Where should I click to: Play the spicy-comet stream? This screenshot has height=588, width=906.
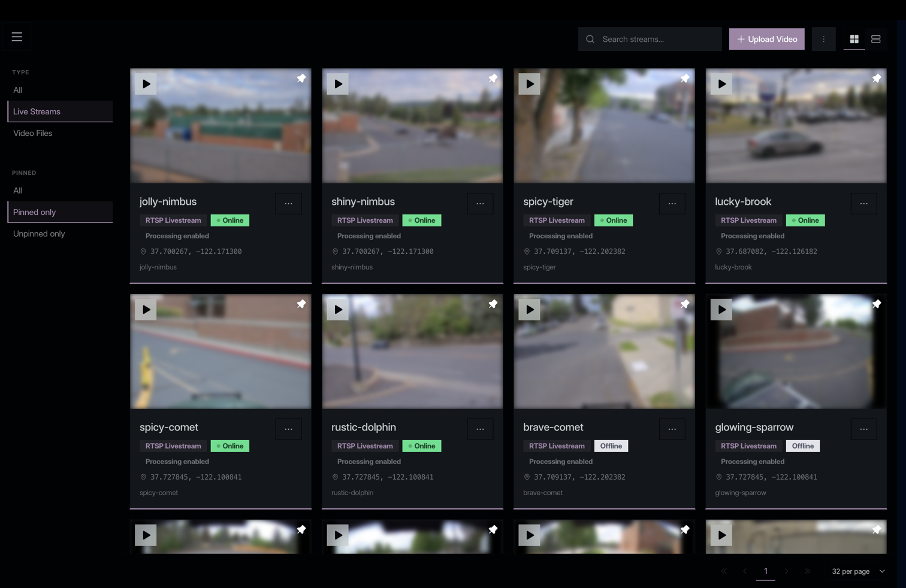146,310
